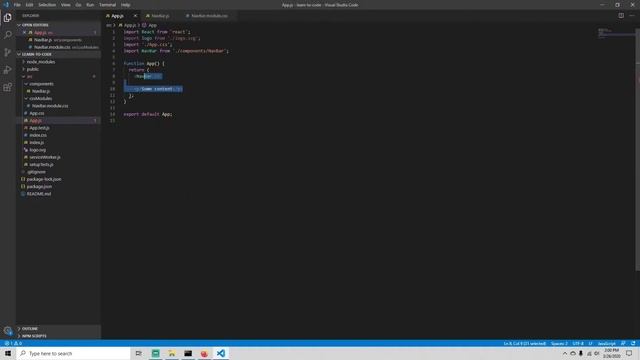The width and height of the screenshot is (640, 360).
Task: Open package.json in the file tree
Action: point(39,187)
